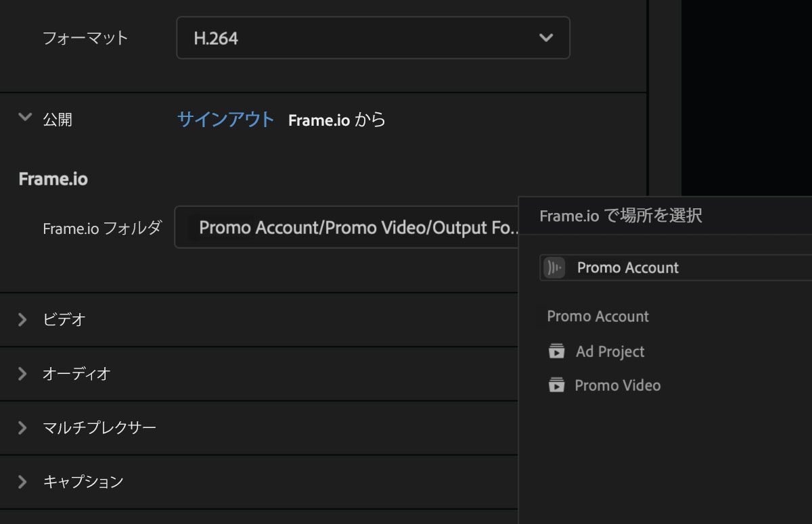This screenshot has width=812, height=524.
Task: Collapse the 公開 section
Action: [x=25, y=118]
